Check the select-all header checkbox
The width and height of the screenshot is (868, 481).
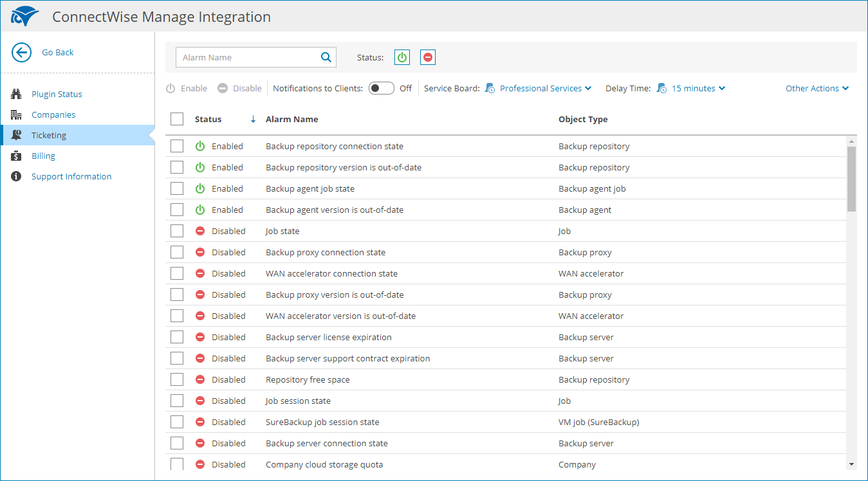tap(177, 119)
